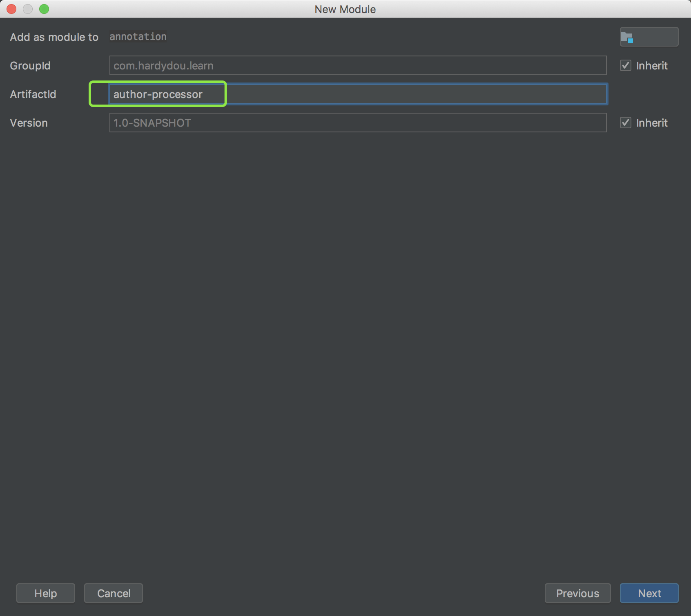This screenshot has height=616, width=691.
Task: Click the GroupId field showing com.hardydou.learn
Action: point(357,66)
